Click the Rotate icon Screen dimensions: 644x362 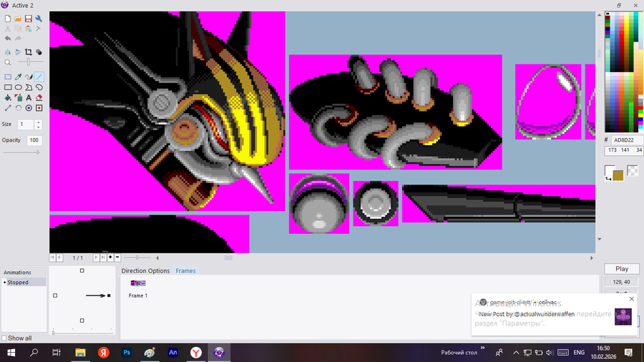(x=18, y=108)
